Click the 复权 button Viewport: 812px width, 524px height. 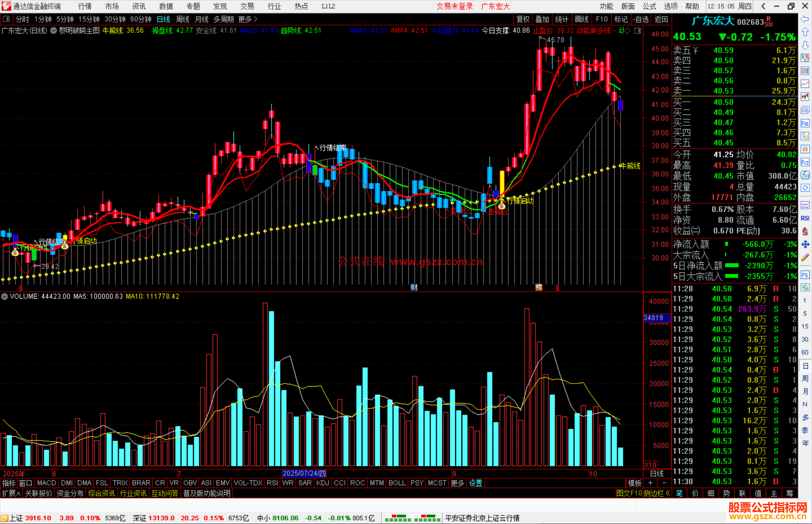pyautogui.click(x=523, y=19)
